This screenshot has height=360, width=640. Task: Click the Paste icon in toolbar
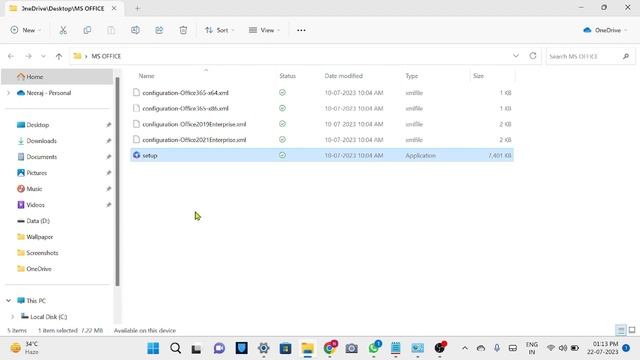[111, 30]
